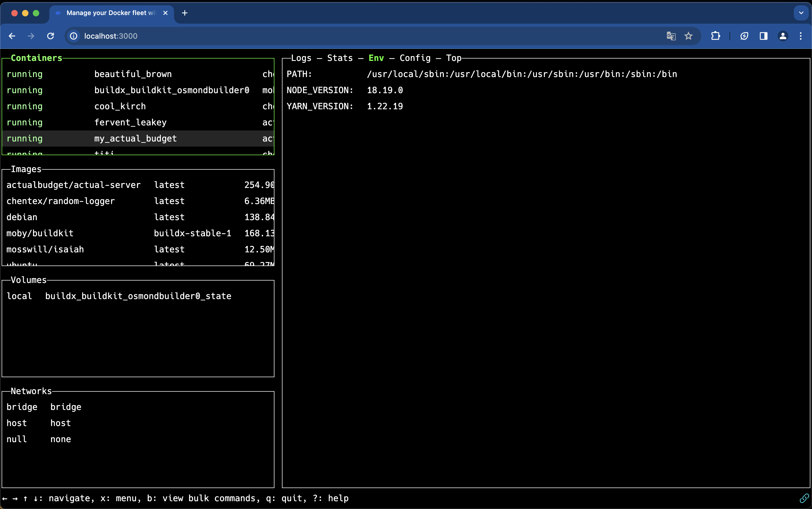812x509 pixels.
Task: Click the browser reload icon
Action: pyautogui.click(x=50, y=36)
